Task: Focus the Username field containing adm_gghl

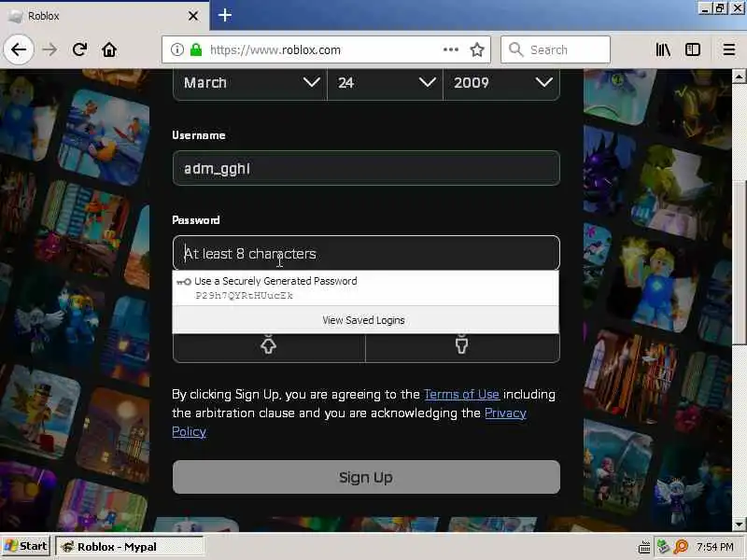Action: tap(366, 168)
